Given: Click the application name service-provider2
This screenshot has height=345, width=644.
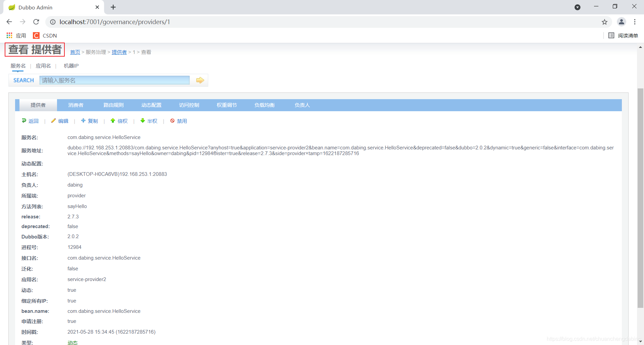Looking at the screenshot, I should click(87, 279).
